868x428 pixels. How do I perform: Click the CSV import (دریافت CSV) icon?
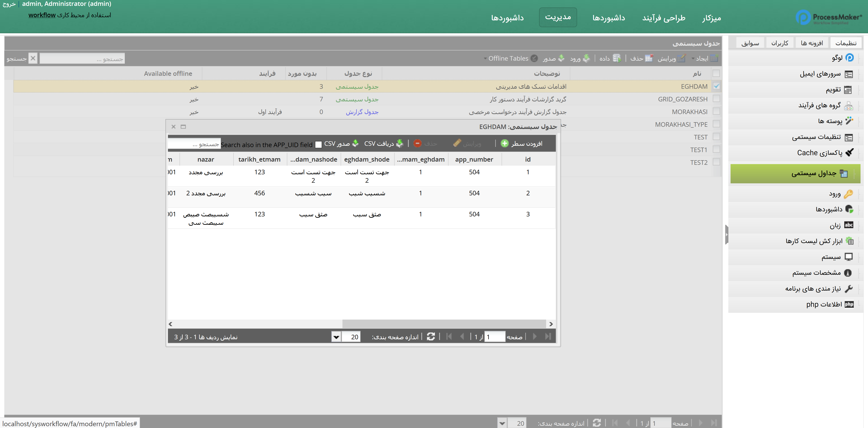pyautogui.click(x=400, y=143)
